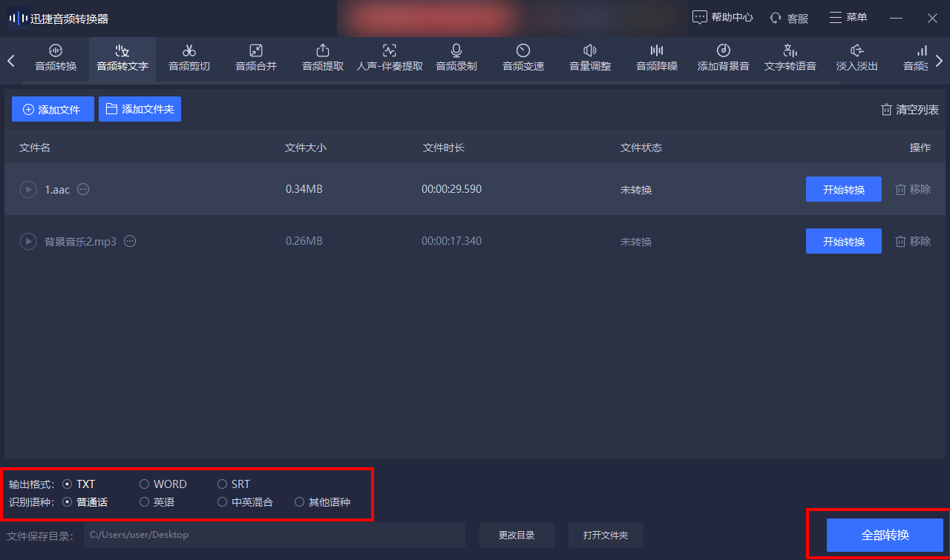
Task: Click the 00:00:17.340 duration
Action: pyautogui.click(x=451, y=241)
